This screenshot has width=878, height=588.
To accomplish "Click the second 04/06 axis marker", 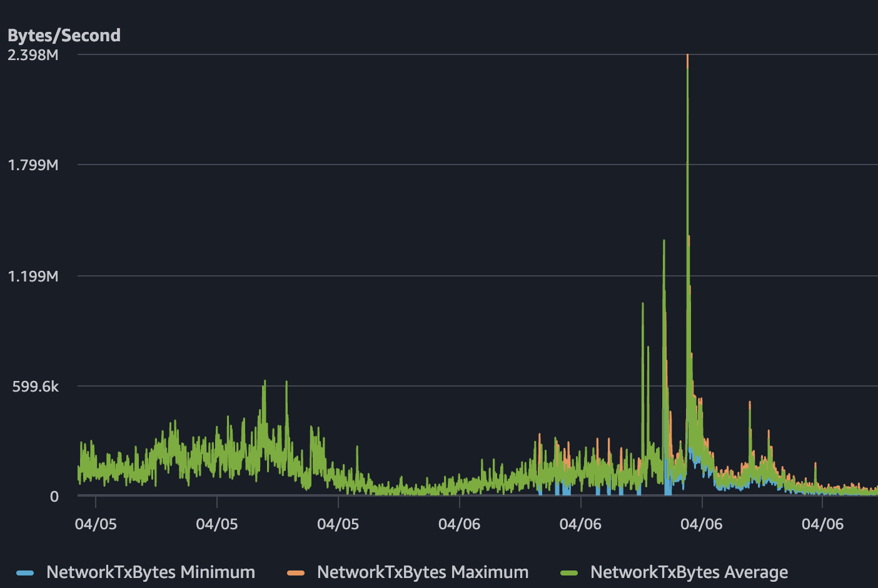I will [581, 524].
